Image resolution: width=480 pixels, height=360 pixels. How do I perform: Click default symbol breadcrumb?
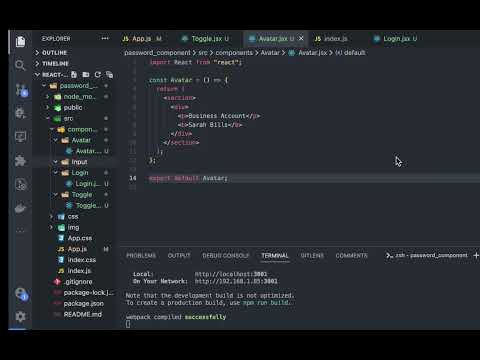tap(350, 53)
